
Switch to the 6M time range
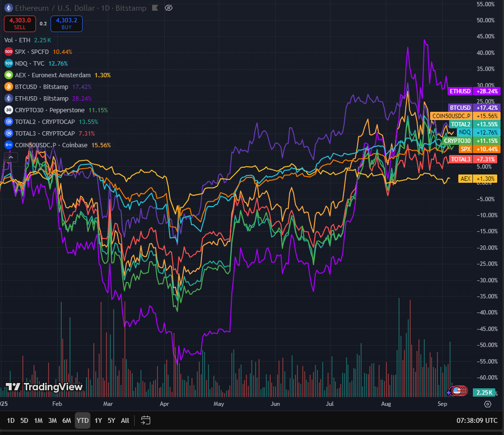[x=67, y=420]
